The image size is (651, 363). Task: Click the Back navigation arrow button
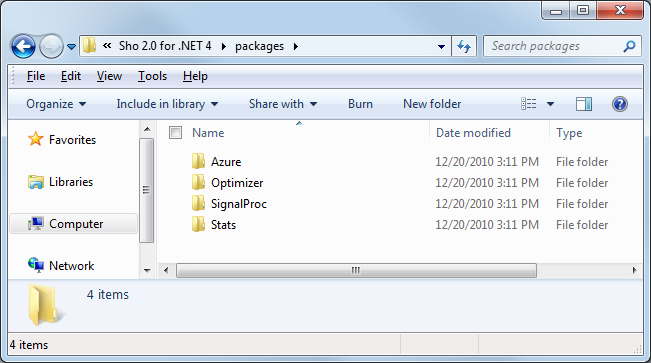23,46
